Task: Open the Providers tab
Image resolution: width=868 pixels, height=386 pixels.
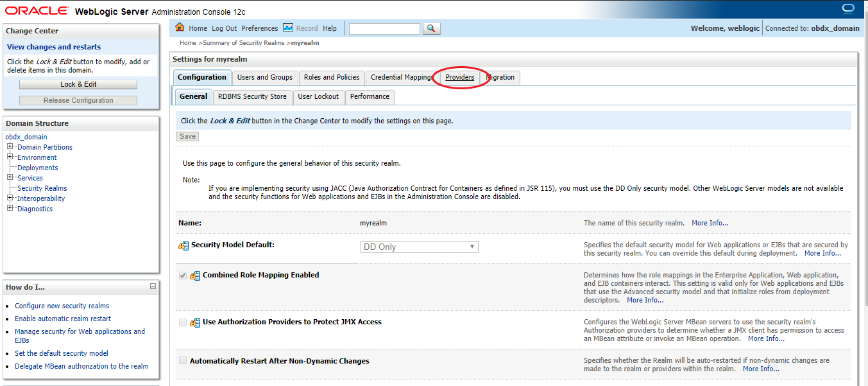Action: tap(460, 77)
